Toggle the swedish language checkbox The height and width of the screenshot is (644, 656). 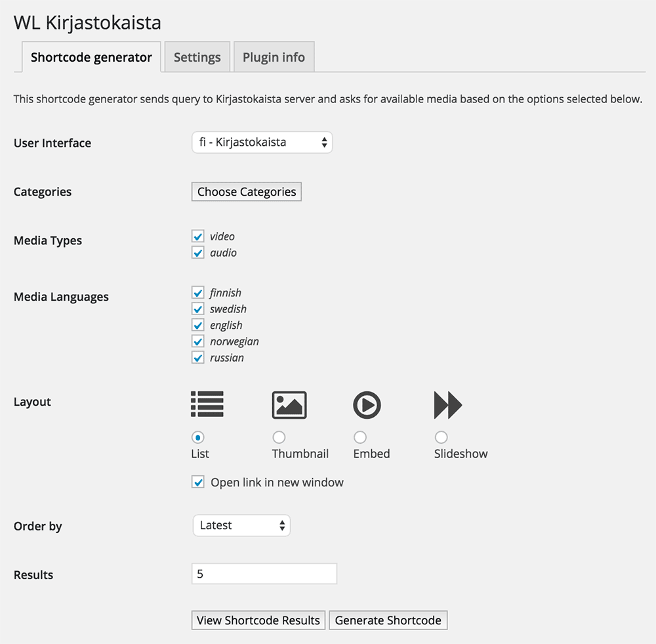pos(198,309)
